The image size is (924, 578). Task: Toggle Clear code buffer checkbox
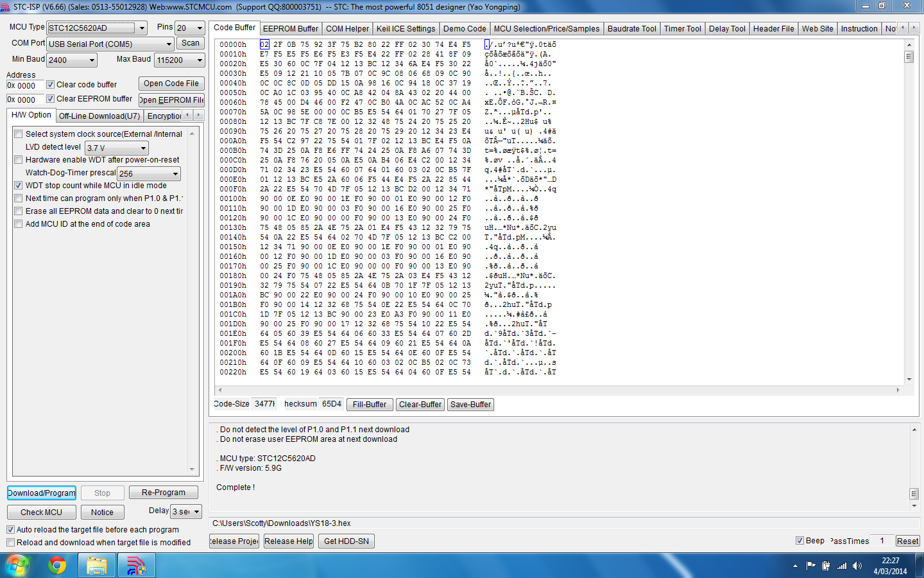click(x=50, y=84)
